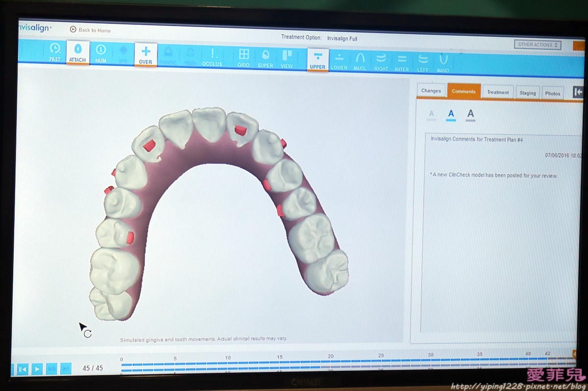Click the '07/06/2016' comment timestamp
588x391 pixels.
(563, 155)
